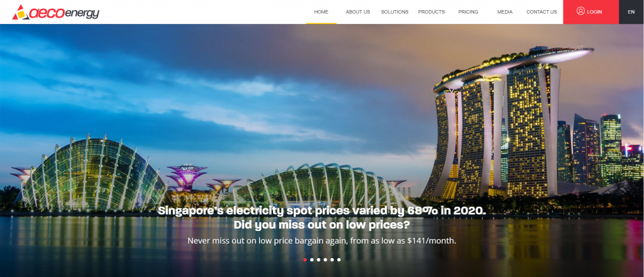Click the user icon beside Login
This screenshot has height=277, width=644.
pos(580,11)
